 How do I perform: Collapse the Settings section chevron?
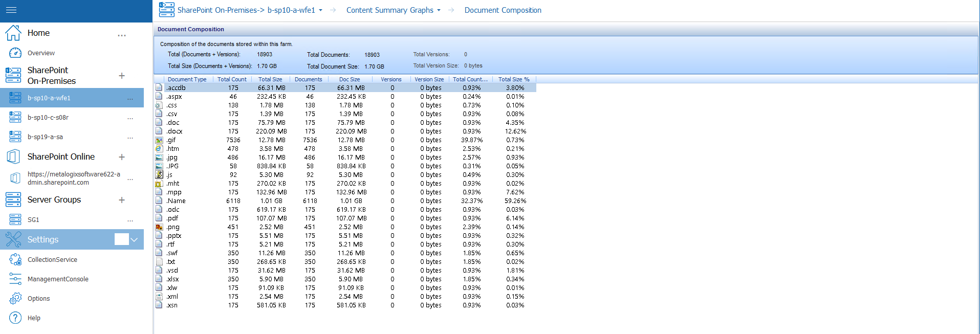134,239
